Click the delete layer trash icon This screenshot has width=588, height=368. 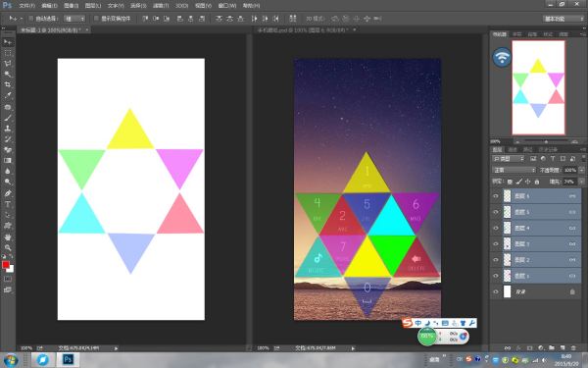[x=573, y=348]
